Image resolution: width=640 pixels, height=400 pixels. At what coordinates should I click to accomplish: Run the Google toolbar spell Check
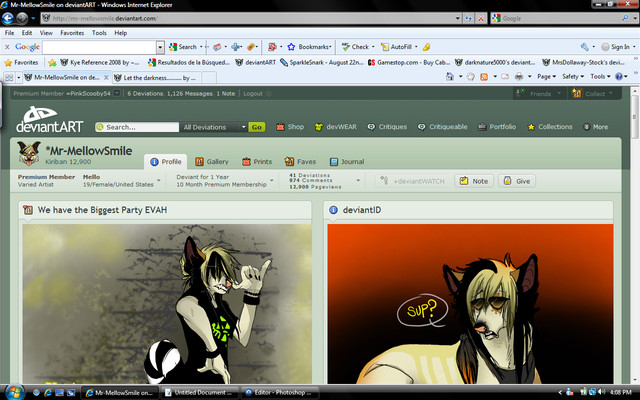[x=355, y=47]
